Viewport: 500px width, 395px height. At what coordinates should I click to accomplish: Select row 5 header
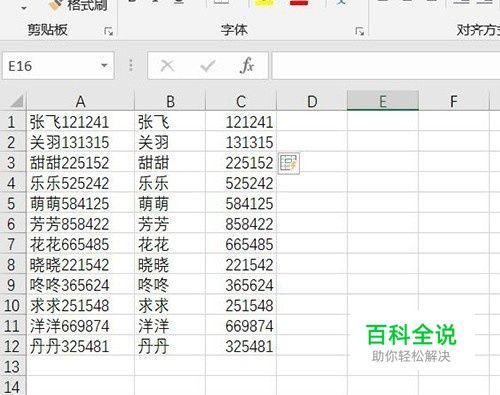[13, 203]
